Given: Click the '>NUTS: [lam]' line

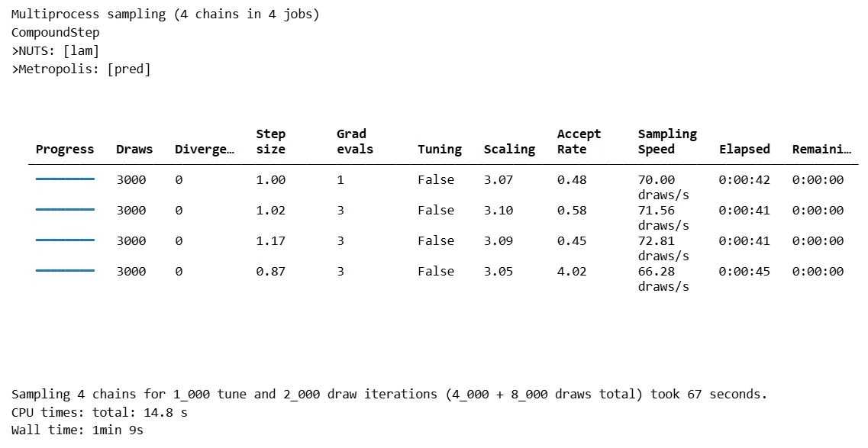Looking at the screenshot, I should [x=56, y=51].
